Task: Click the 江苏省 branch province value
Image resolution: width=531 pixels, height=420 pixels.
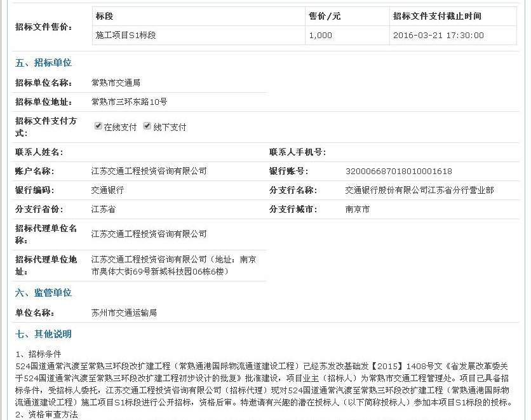Action: [104, 209]
